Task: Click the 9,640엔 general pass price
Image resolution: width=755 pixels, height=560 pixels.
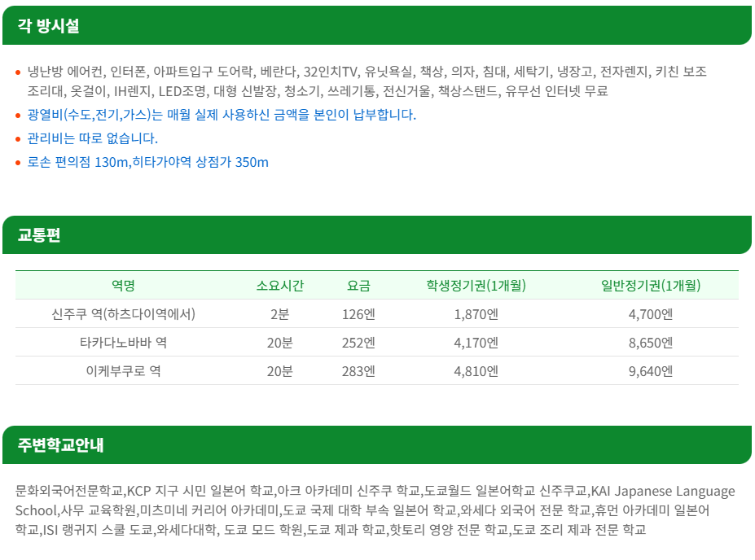Action: click(x=651, y=371)
